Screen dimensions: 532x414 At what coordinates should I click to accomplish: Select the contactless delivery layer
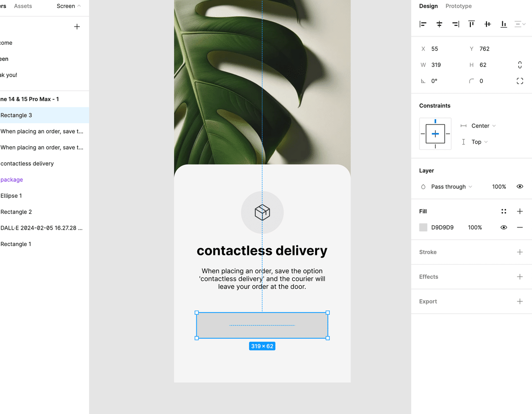[44, 164]
